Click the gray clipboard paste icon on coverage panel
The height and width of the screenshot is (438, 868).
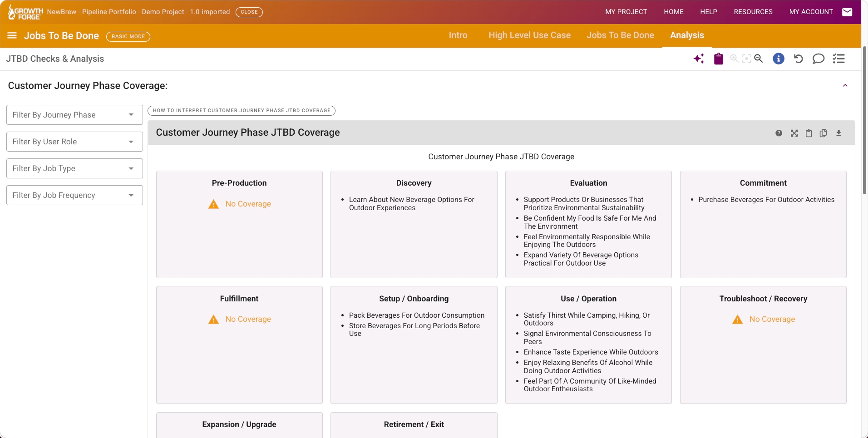click(x=809, y=133)
